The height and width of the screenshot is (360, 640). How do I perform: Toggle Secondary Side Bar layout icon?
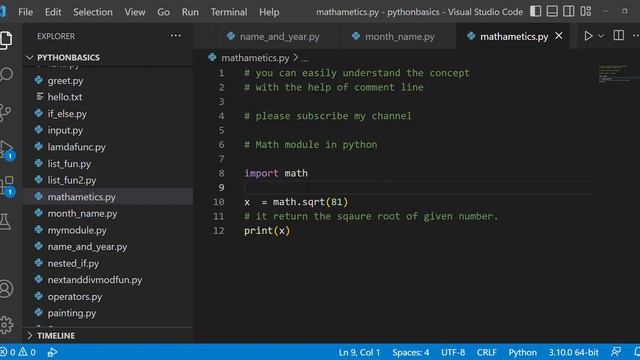pos(569,11)
